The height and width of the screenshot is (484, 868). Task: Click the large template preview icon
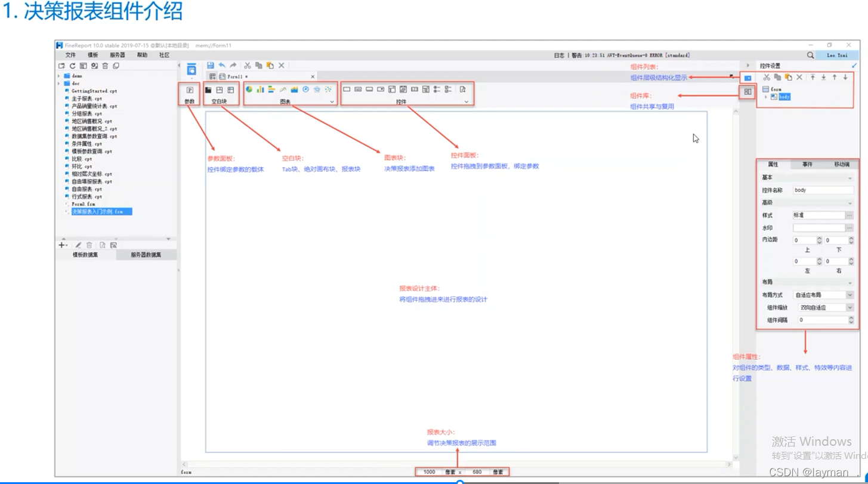click(191, 69)
